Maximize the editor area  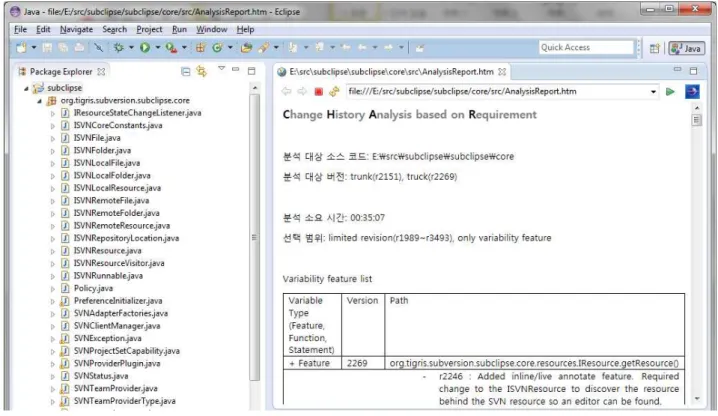tap(693, 71)
